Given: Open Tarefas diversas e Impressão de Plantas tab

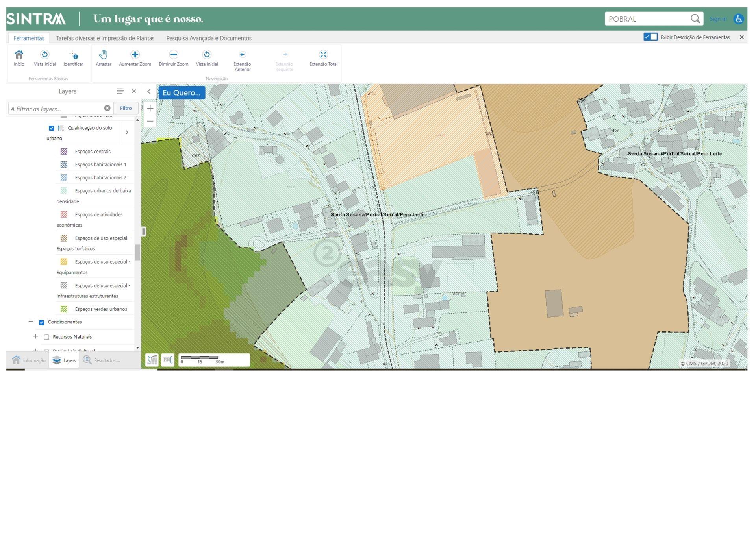Looking at the screenshot, I should (x=105, y=38).
